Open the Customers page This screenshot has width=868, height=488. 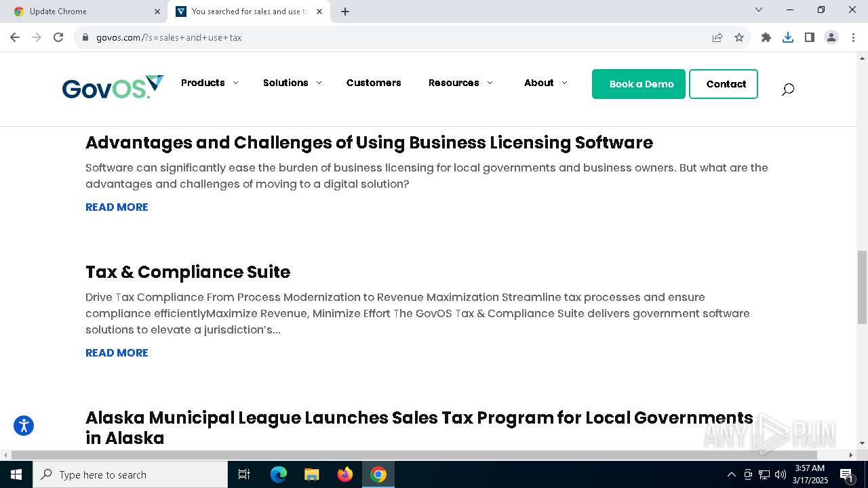pyautogui.click(x=374, y=83)
